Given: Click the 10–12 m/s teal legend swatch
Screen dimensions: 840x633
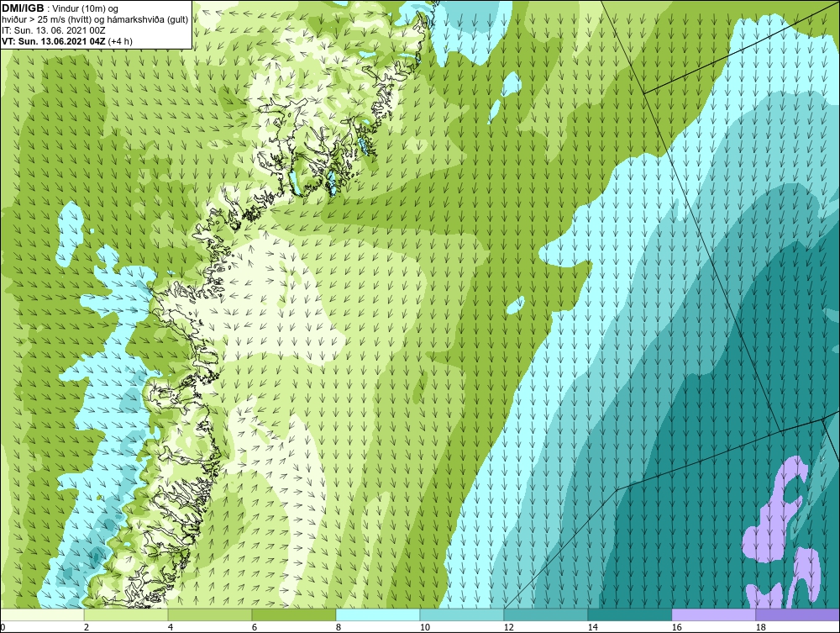Looking at the screenshot, I should 462,615.
